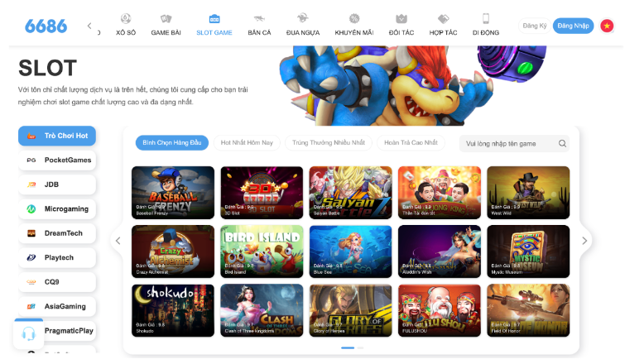Viewport: 625px width, 364px height.
Task: Select PocketGames in the provider sidebar
Action: (x=57, y=160)
